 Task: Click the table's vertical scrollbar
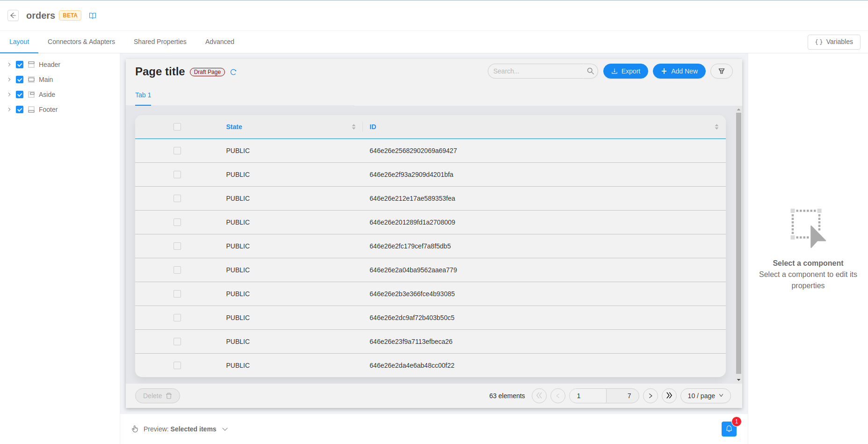[x=738, y=243]
